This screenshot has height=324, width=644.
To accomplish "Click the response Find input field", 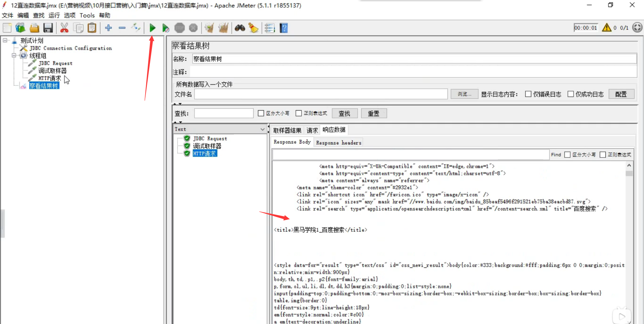I will 411,154.
